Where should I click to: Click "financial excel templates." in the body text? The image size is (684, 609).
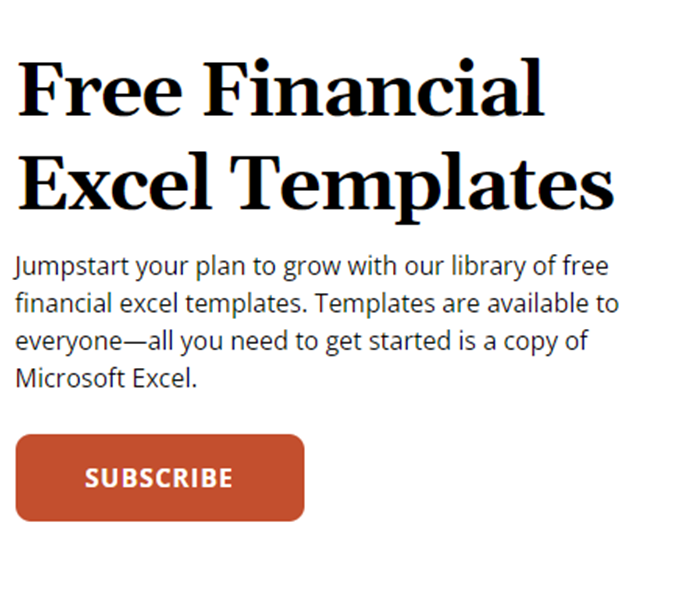pos(162,304)
